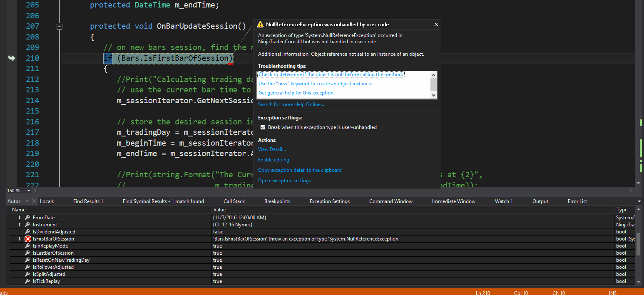Uncheck 'Break when this exception type is user-unhandled'
This screenshot has width=644, height=295.
(262, 127)
